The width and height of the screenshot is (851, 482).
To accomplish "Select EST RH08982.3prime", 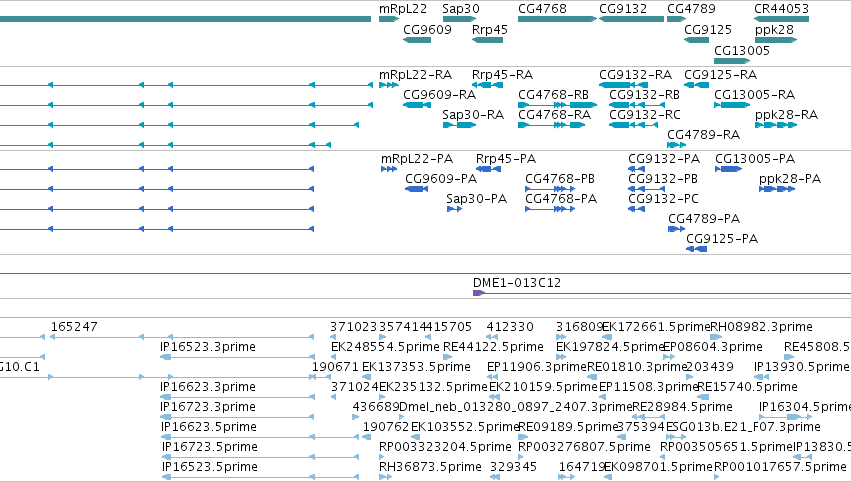I will pos(761,327).
